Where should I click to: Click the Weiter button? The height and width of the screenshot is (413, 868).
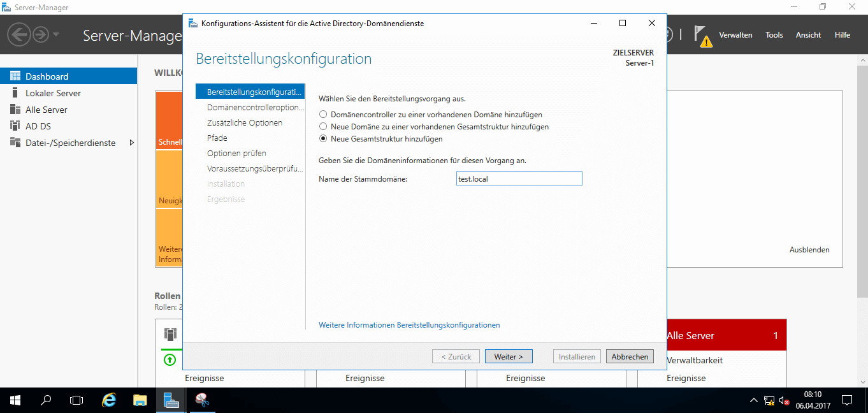tap(509, 357)
